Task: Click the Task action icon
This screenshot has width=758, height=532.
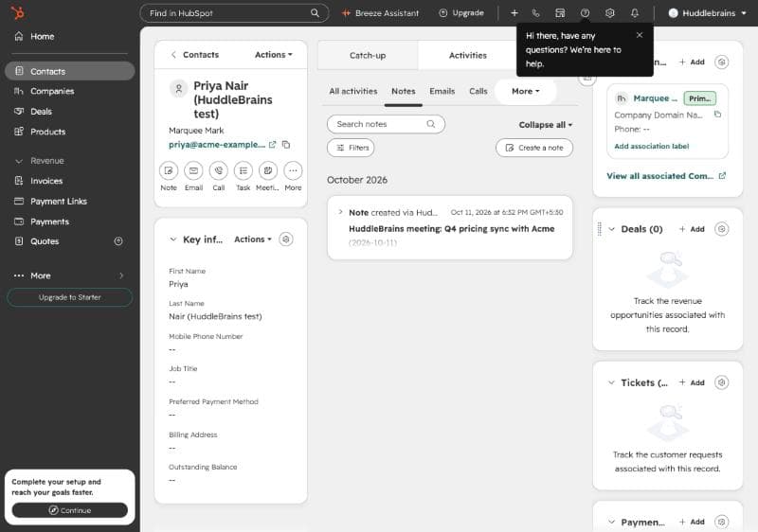Action: point(244,170)
